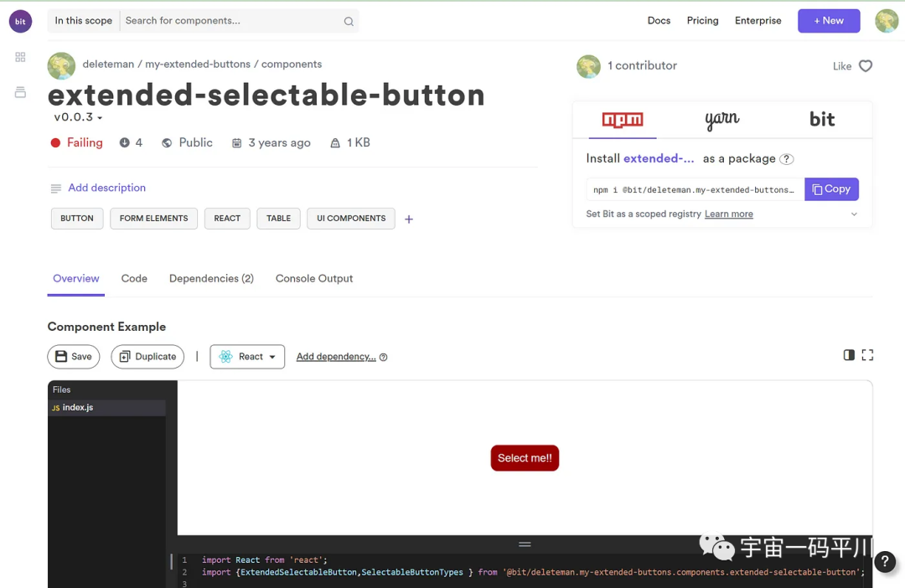Select the bit install option
The width and height of the screenshot is (905, 588).
(822, 120)
